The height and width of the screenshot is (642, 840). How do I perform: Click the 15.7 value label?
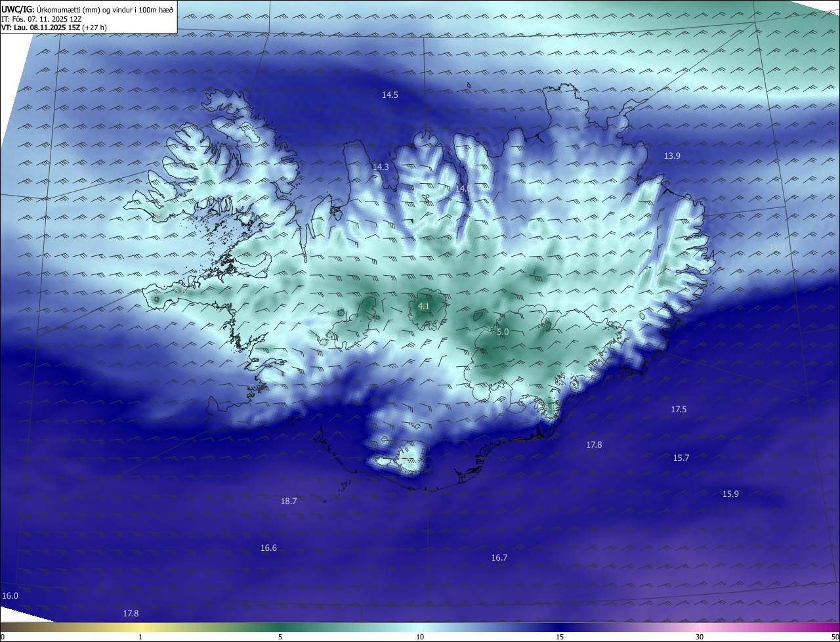[x=681, y=458]
